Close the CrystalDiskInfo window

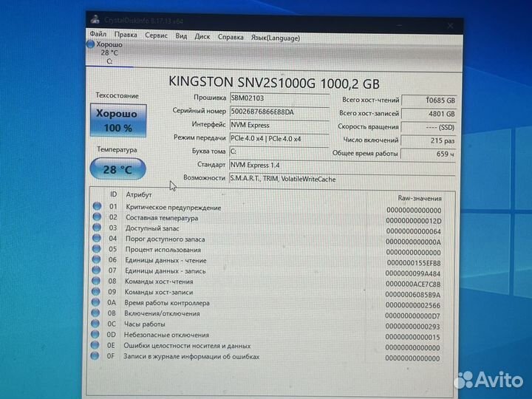pos(450,26)
